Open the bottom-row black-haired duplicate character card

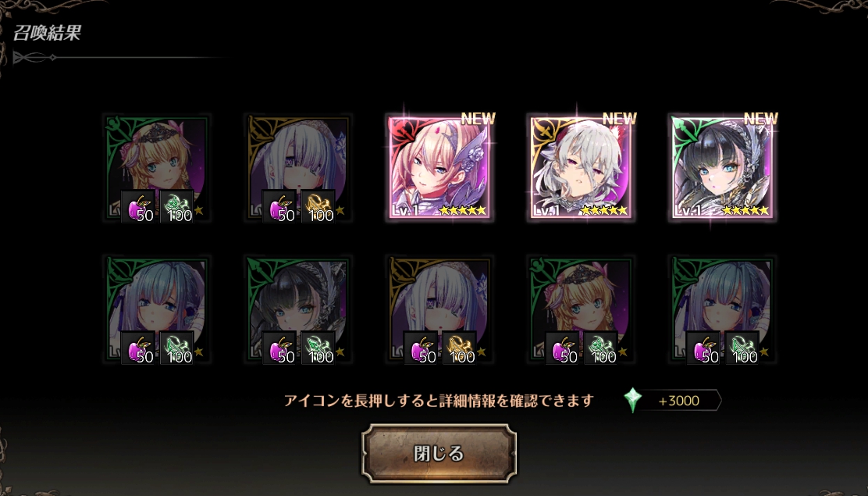299,309
